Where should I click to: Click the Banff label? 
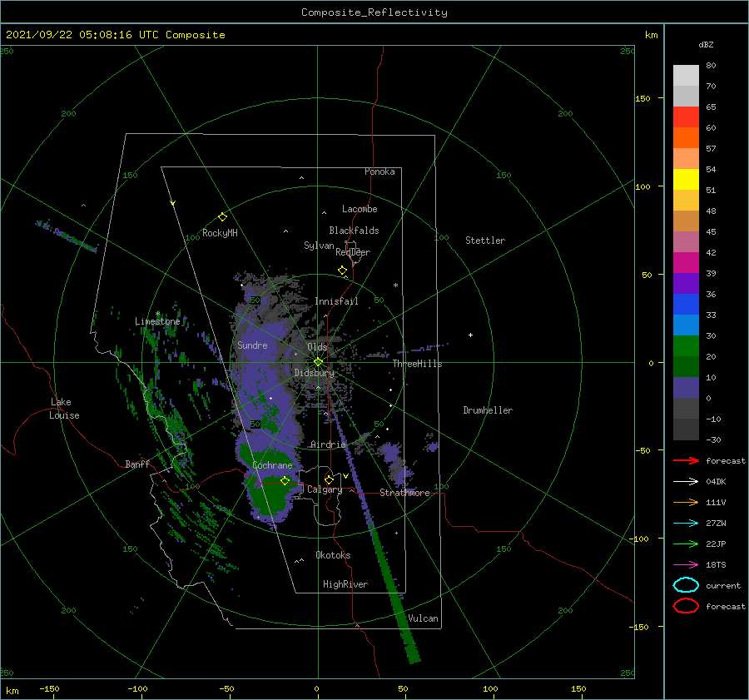click(137, 464)
